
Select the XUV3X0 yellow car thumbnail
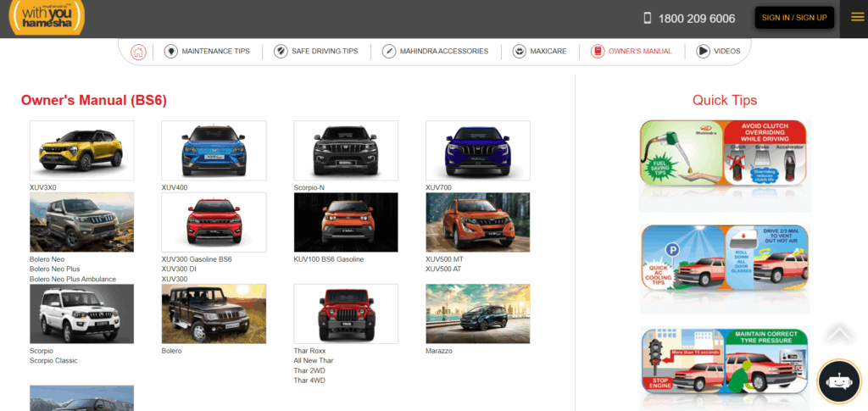click(81, 150)
